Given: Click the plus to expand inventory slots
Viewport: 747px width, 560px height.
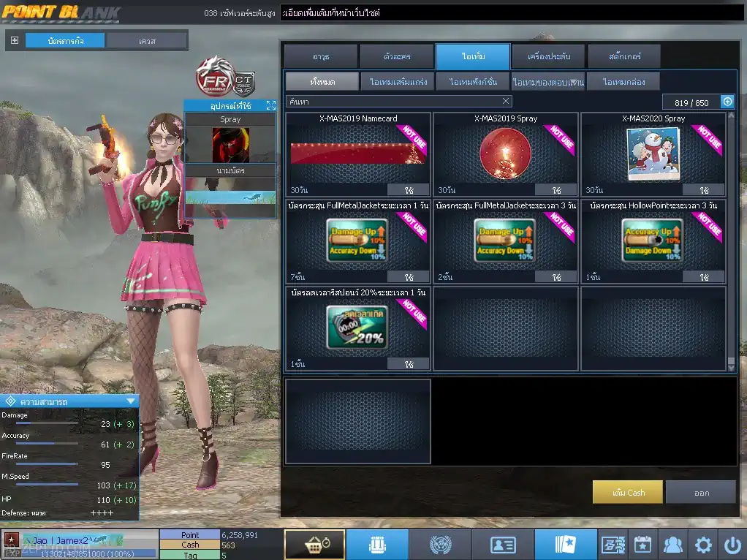Looking at the screenshot, I should [x=727, y=102].
